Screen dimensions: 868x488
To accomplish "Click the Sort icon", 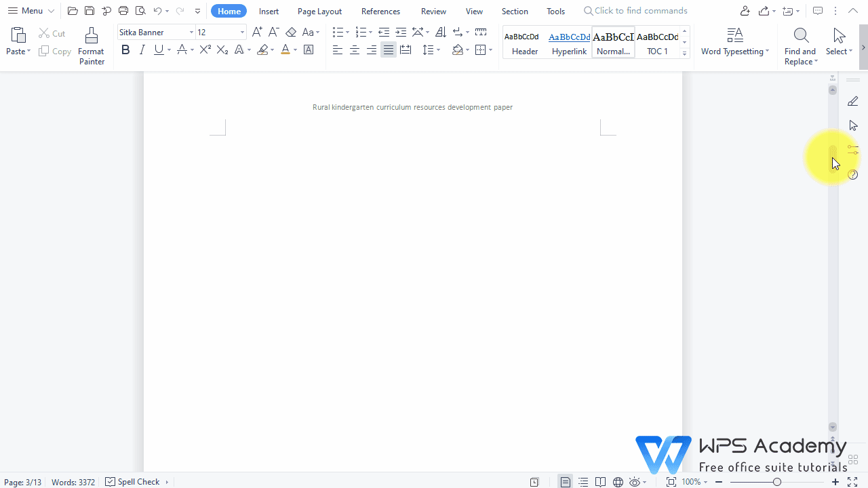I will [441, 32].
